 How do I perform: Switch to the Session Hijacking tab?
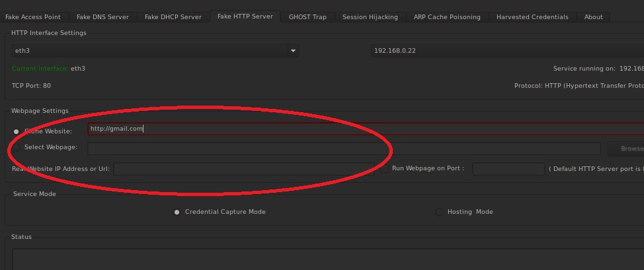click(x=370, y=17)
